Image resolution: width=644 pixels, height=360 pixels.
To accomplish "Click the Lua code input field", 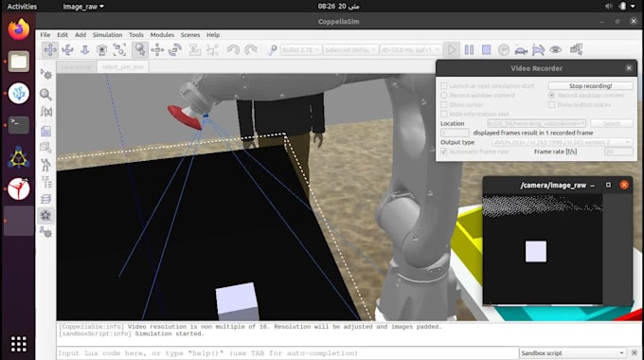I will tap(287, 353).
